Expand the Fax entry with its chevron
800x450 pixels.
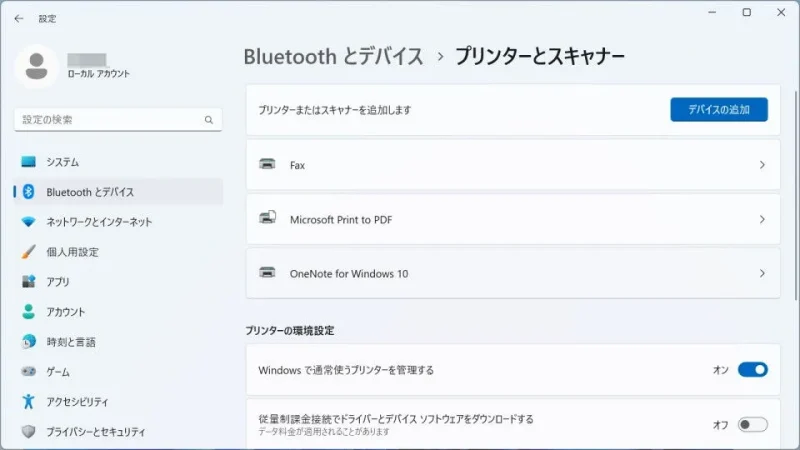pyautogui.click(x=762, y=165)
